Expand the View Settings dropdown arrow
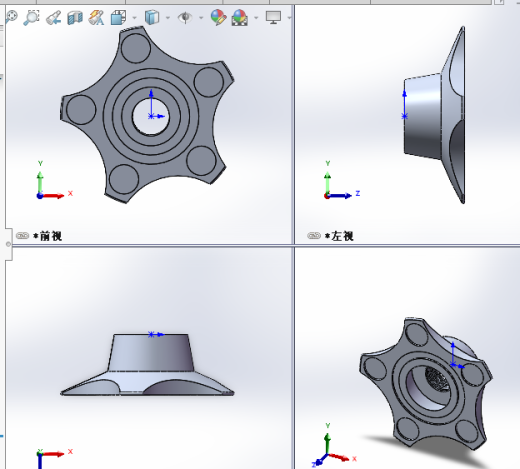This screenshot has width=520, height=469. click(x=289, y=18)
